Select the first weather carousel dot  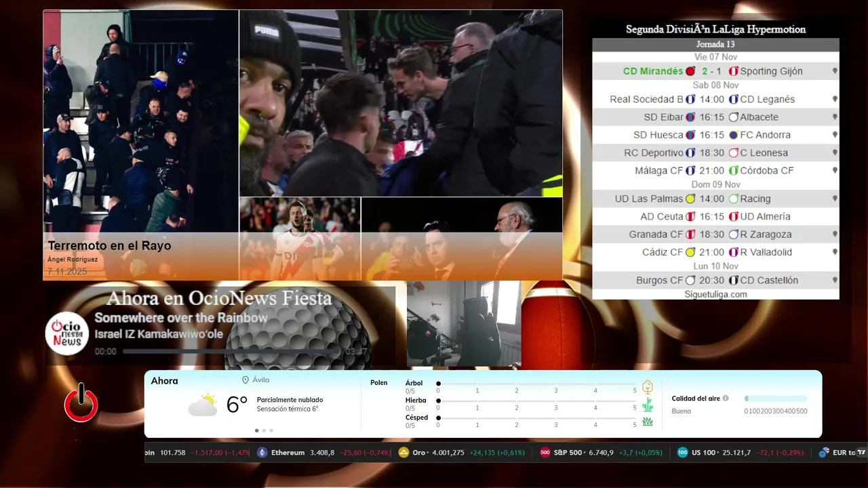coord(256,430)
